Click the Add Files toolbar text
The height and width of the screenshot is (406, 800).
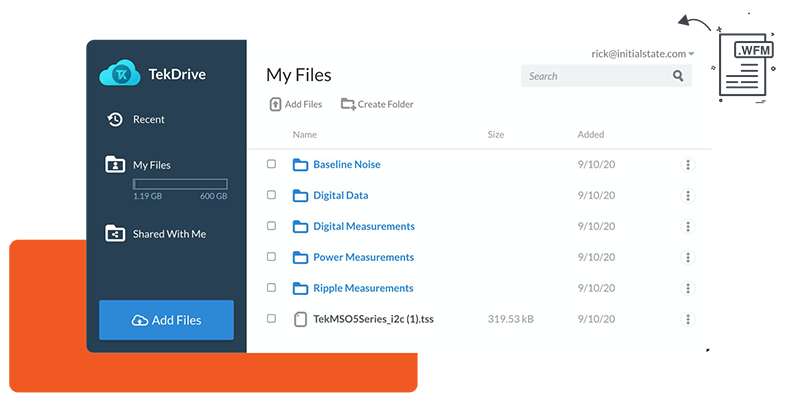(304, 104)
